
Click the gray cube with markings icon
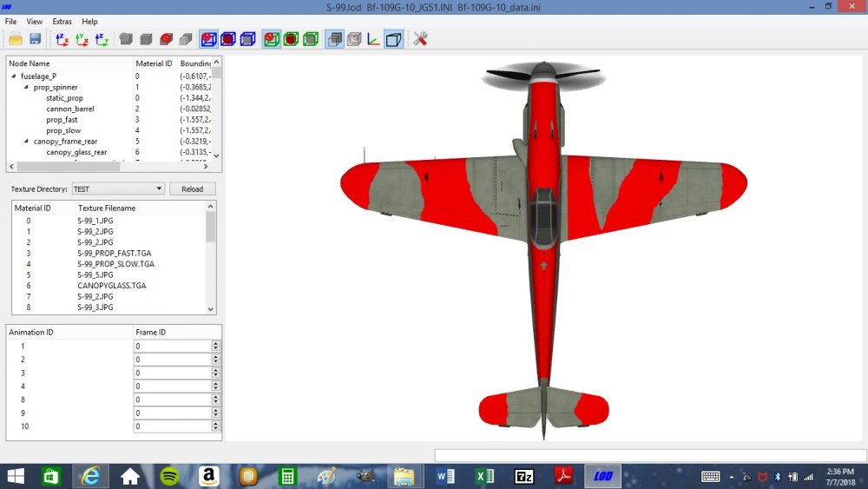[x=354, y=39]
